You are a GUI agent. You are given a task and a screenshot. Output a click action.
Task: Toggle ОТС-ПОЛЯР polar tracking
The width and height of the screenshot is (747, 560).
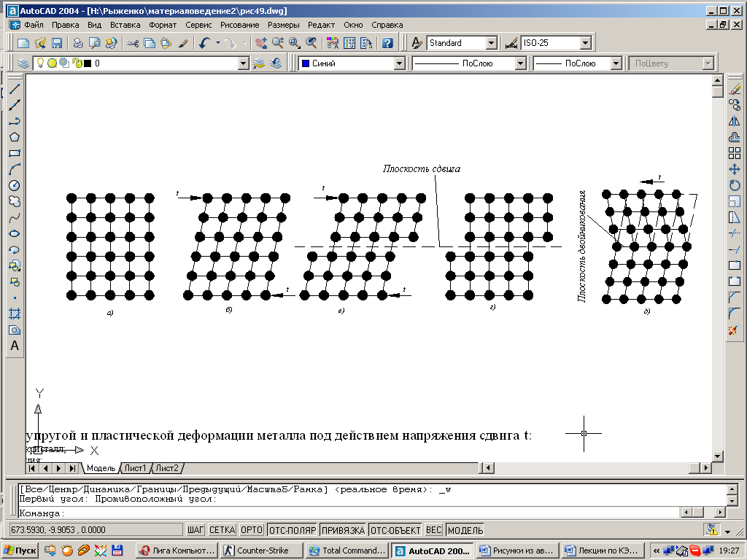click(293, 530)
